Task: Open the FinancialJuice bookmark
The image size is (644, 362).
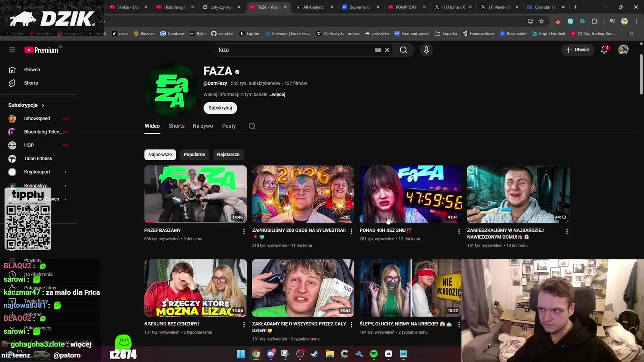Action: pos(478,33)
